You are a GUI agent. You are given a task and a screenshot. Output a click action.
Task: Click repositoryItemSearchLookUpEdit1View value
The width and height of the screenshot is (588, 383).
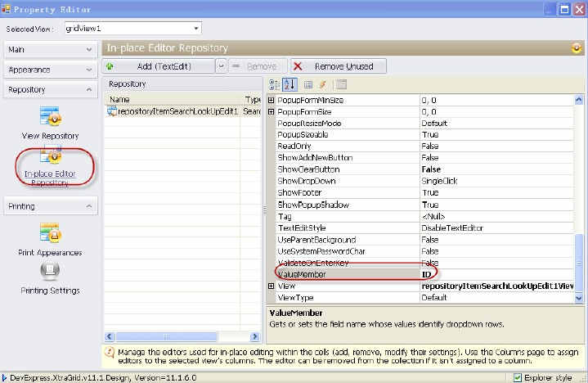pos(497,286)
